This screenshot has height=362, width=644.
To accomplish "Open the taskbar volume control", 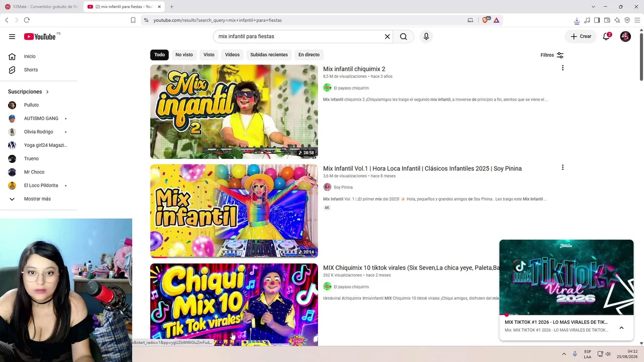I will (608, 354).
